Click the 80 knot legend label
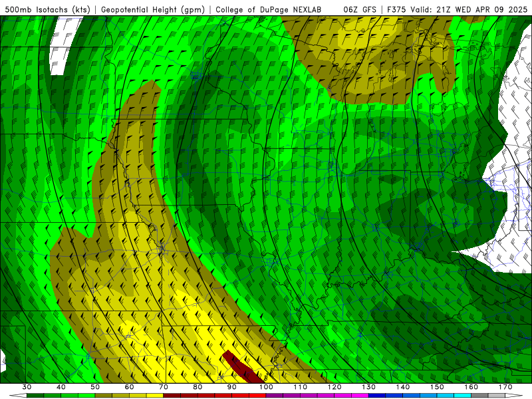Viewport: 532px width, 399px height. click(x=198, y=387)
